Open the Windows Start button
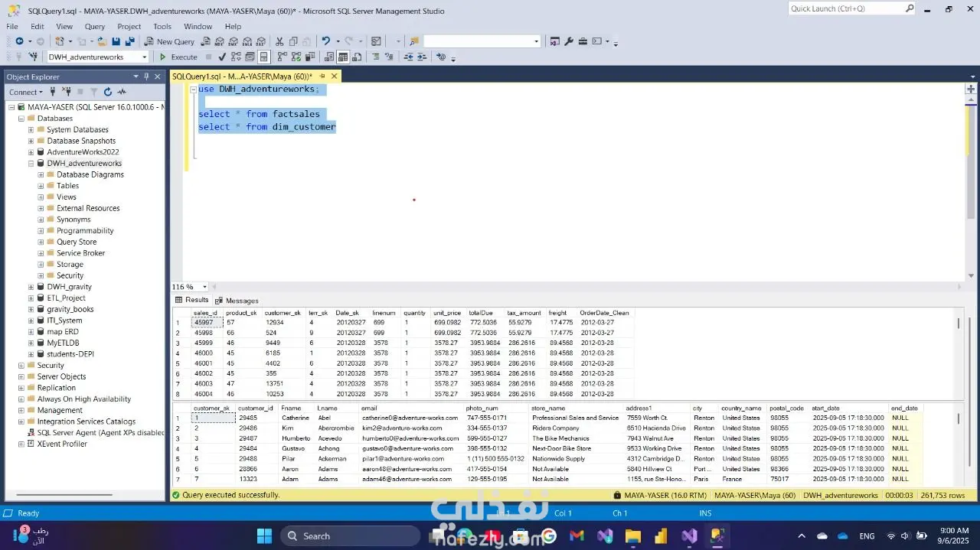The width and height of the screenshot is (980, 550). (263, 535)
